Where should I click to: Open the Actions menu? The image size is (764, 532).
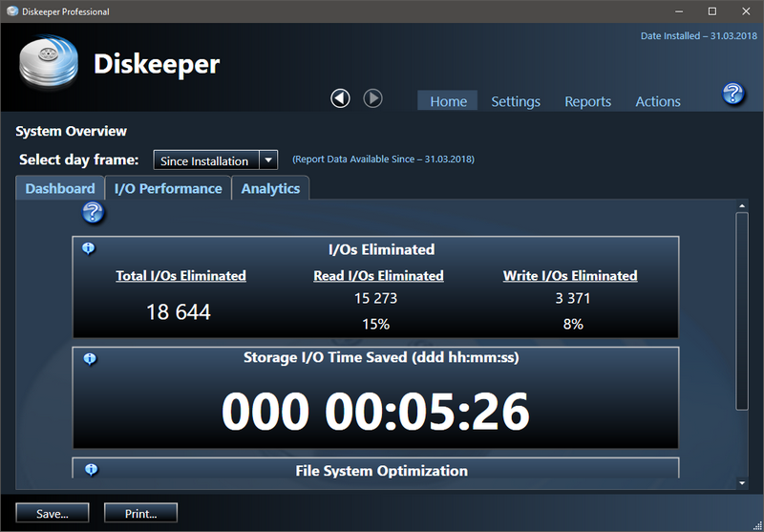pos(658,101)
